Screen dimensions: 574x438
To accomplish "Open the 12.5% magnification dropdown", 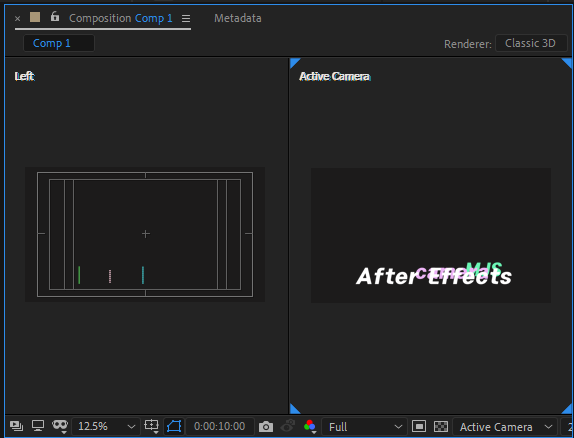I will pyautogui.click(x=106, y=427).
